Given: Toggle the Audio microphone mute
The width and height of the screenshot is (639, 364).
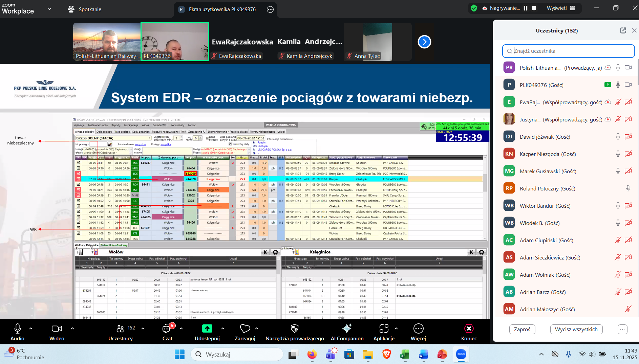Looking at the screenshot, I should coord(17,328).
